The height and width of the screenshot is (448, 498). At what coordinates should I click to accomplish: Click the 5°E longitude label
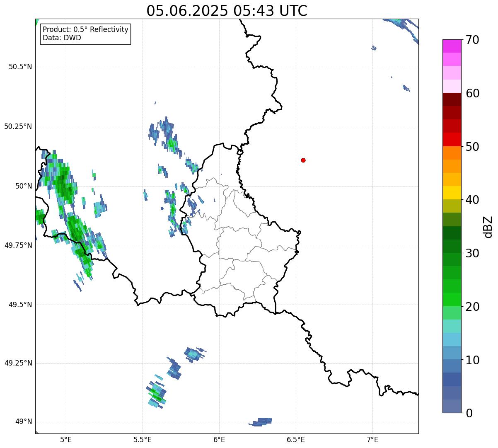point(66,439)
